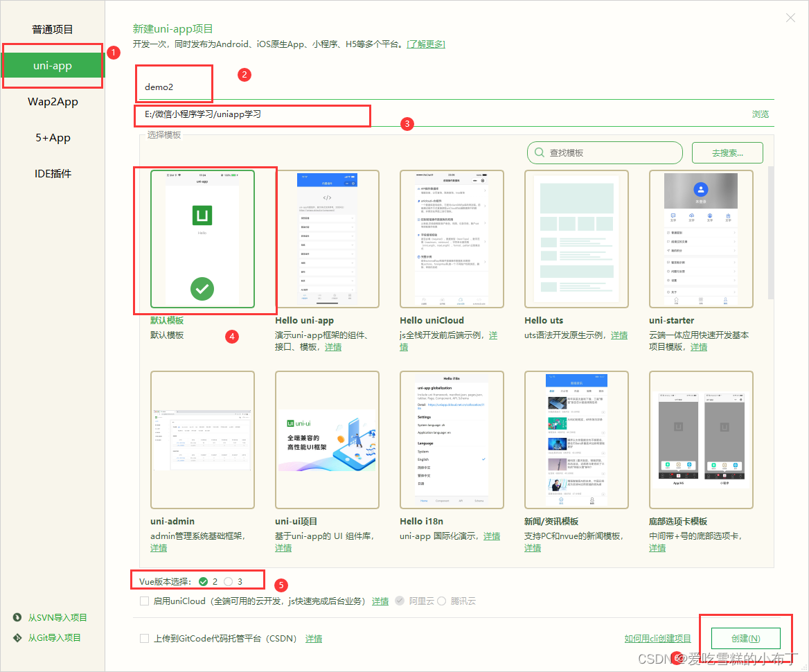Enable 上传到GitCode代码托管平台 checkbox

145,639
